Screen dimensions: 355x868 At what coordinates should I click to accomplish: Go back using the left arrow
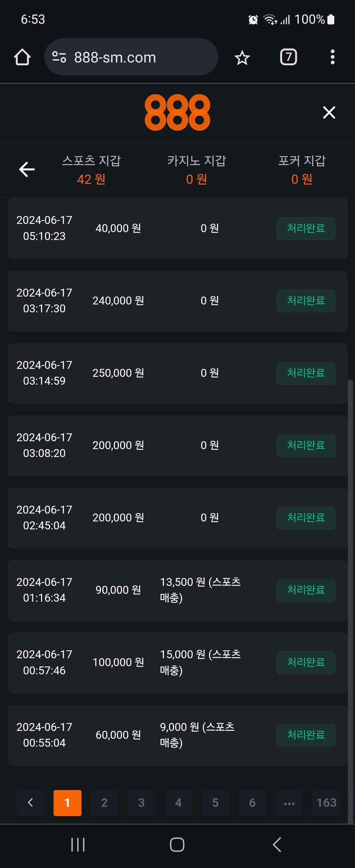coord(27,169)
